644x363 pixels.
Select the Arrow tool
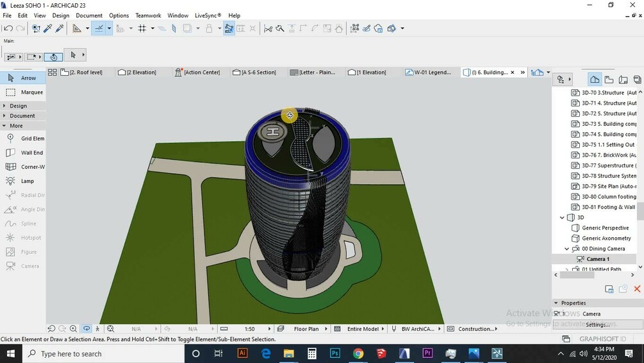click(x=23, y=78)
